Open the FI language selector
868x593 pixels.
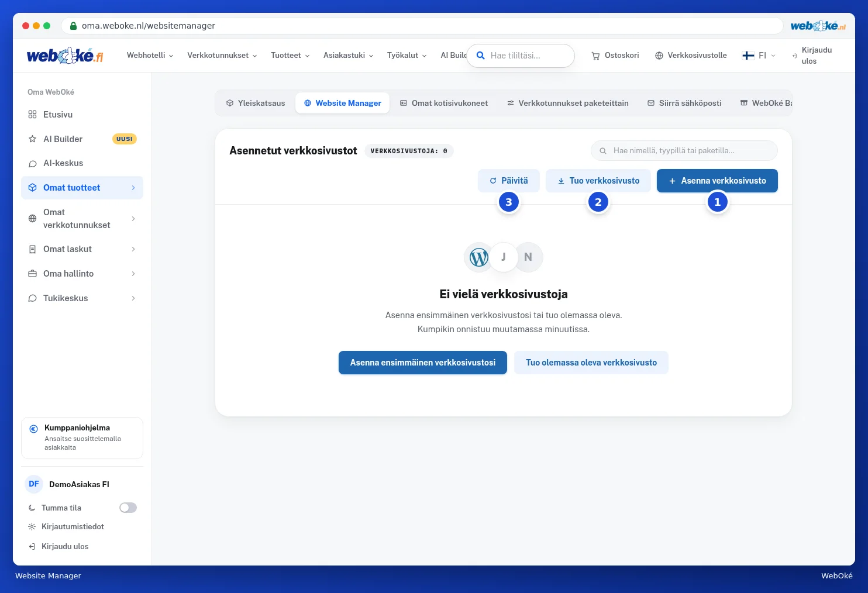(759, 56)
